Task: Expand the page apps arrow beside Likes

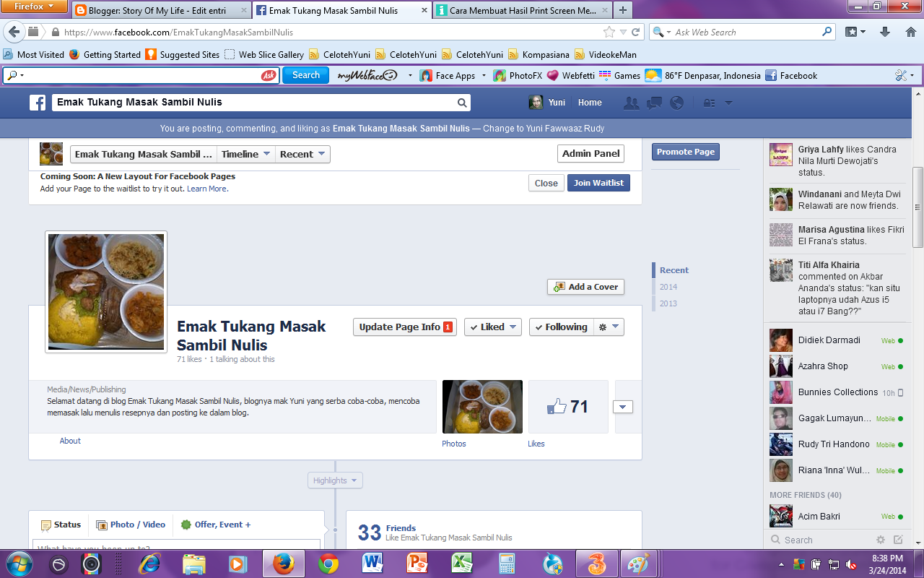Action: [x=623, y=407]
